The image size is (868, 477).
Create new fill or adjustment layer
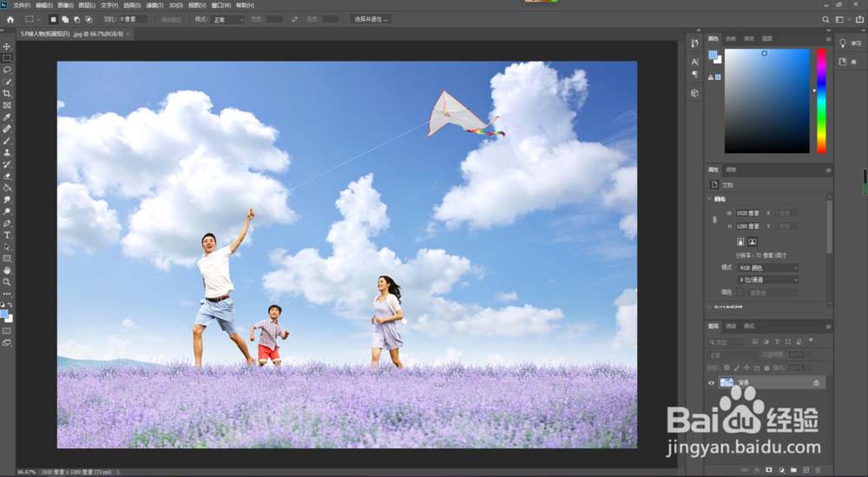pos(782,470)
